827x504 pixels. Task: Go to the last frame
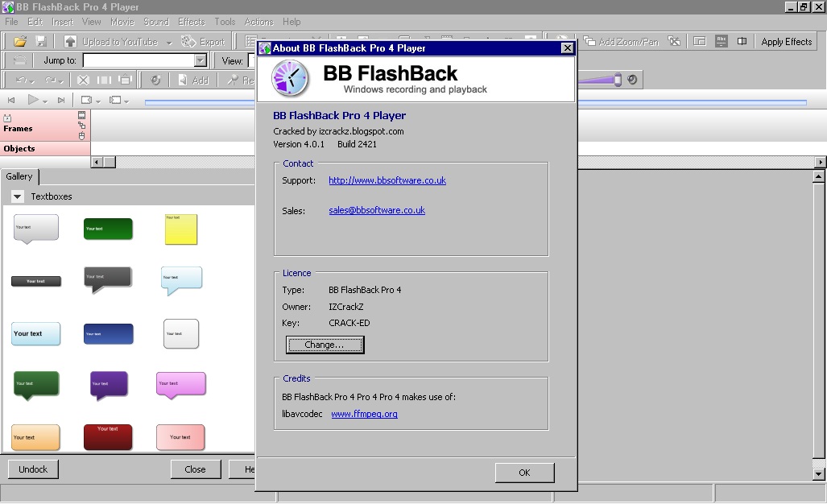[x=61, y=100]
